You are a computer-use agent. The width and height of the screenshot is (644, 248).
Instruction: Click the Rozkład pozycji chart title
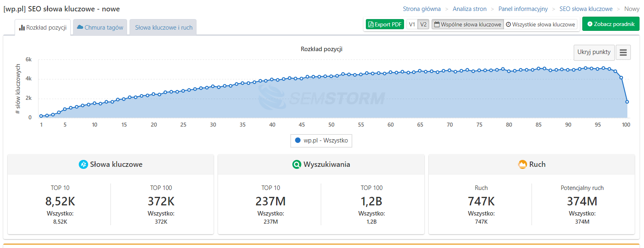click(x=322, y=49)
